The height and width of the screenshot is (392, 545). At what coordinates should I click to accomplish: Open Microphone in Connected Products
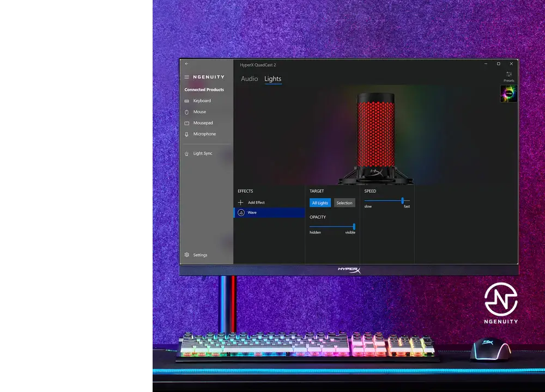point(204,134)
